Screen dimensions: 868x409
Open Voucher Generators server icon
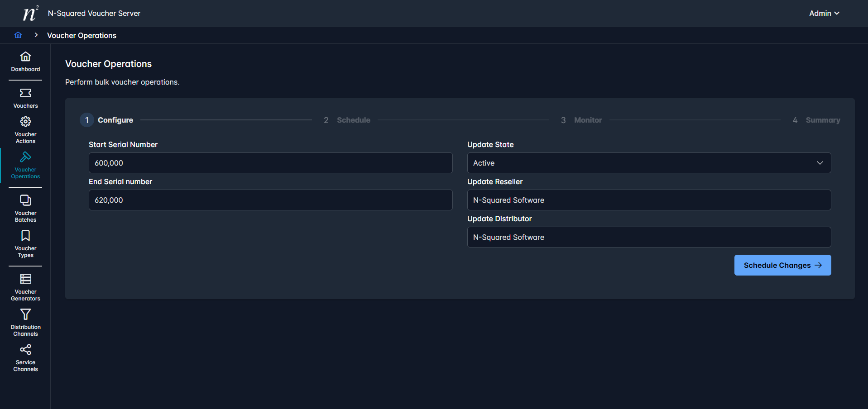[x=25, y=279]
